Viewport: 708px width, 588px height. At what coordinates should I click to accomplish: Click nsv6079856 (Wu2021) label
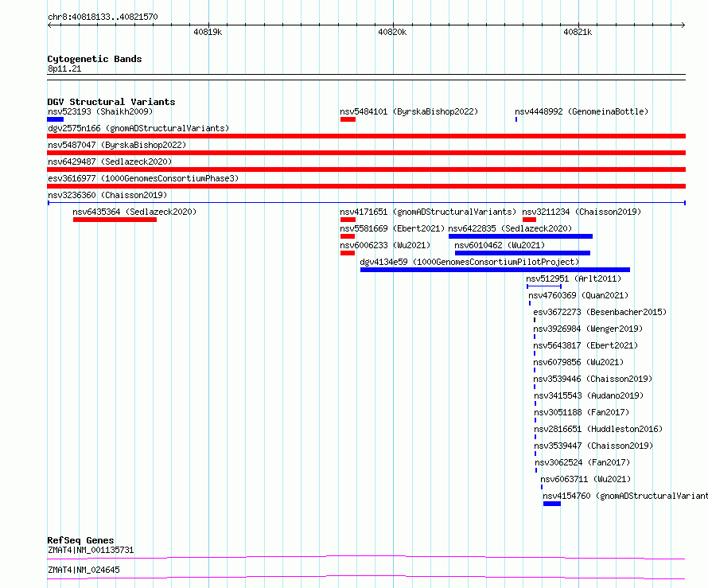pyautogui.click(x=578, y=362)
